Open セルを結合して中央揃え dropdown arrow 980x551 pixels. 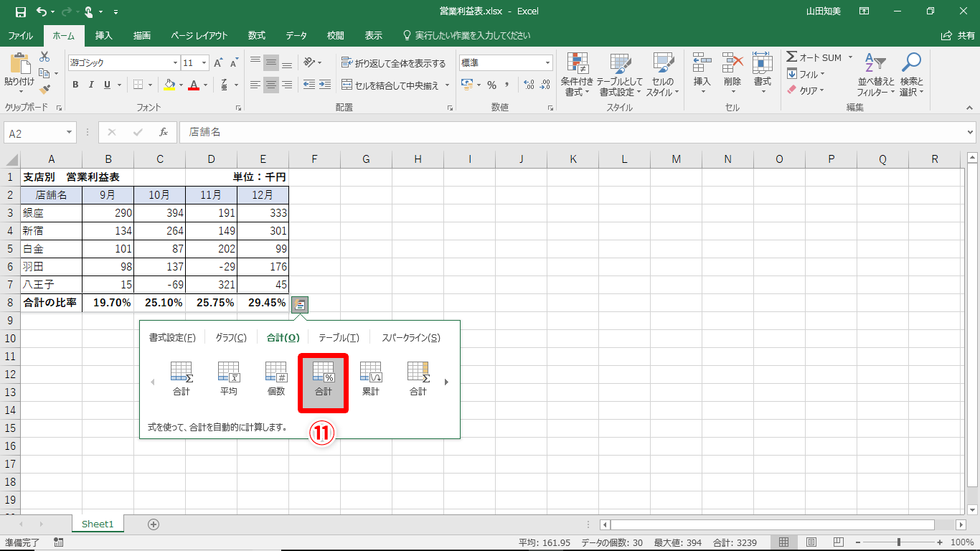coord(448,85)
